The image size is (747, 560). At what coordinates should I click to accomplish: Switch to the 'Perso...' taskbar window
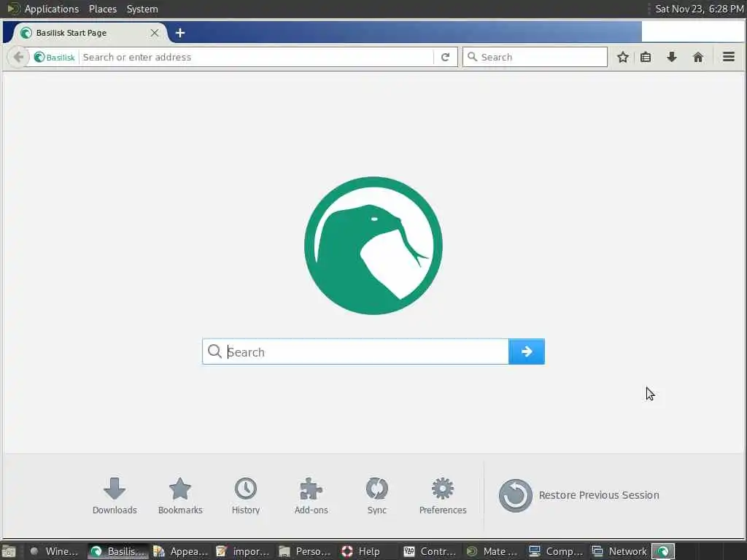click(306, 551)
